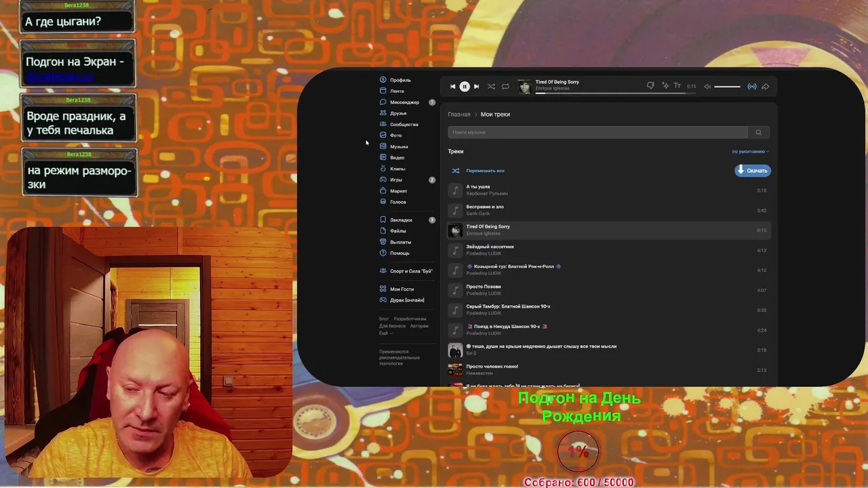Open the Лента news feed

coord(393,91)
